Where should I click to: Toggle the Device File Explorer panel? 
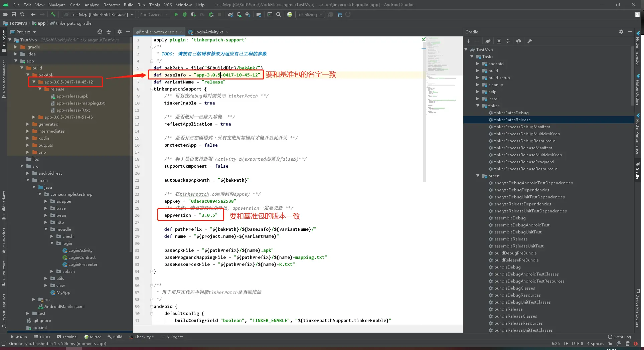638,309
